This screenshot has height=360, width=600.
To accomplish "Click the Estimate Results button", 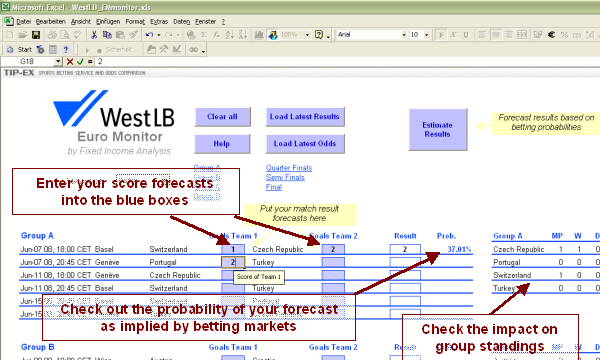I will (x=438, y=130).
